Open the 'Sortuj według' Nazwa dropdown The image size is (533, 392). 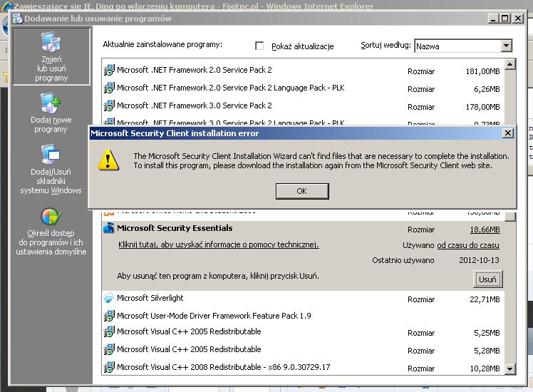pyautogui.click(x=463, y=46)
